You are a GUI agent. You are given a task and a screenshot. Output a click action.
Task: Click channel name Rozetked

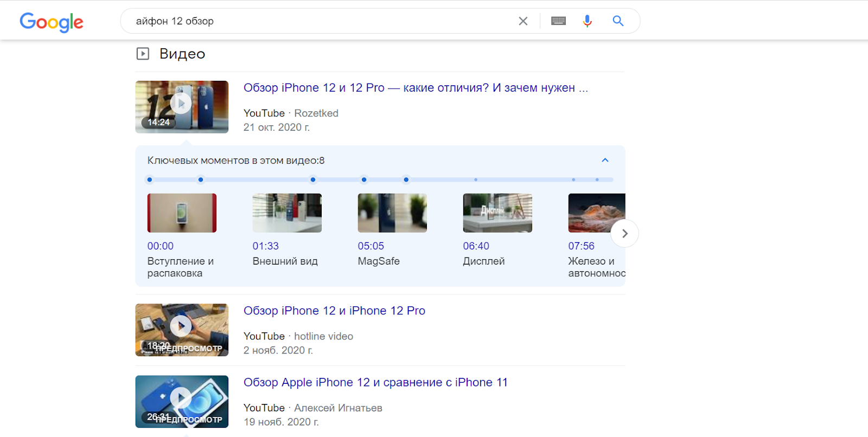(x=316, y=113)
